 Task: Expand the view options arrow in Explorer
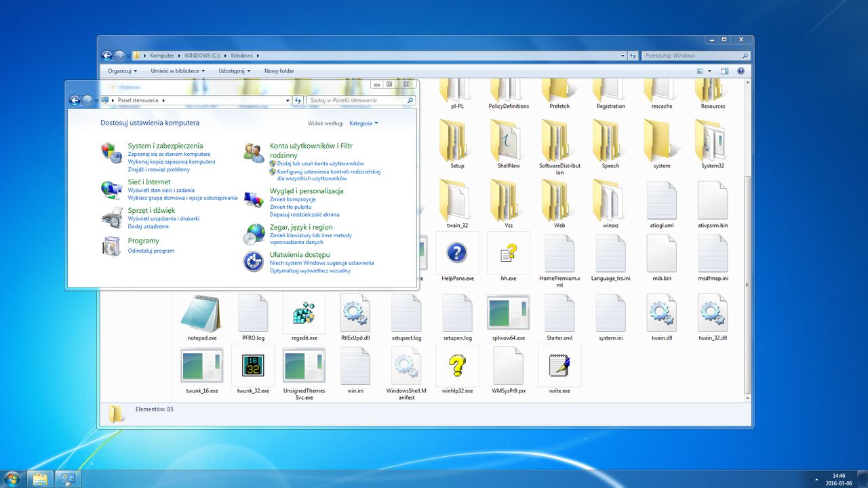(709, 70)
